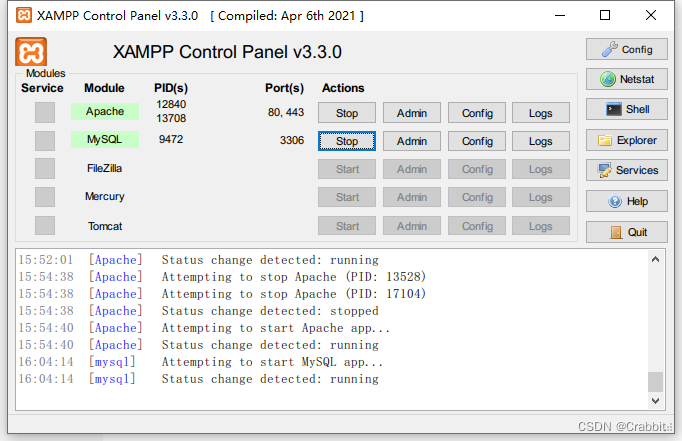This screenshot has width=682, height=441.
Task: Click MySQL PID 9472 value
Action: pos(171,139)
